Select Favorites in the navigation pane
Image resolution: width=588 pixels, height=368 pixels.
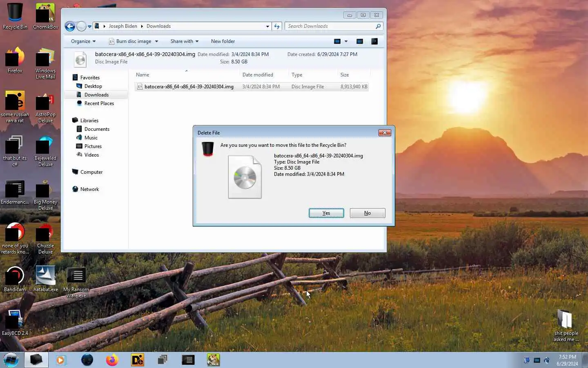(x=90, y=78)
